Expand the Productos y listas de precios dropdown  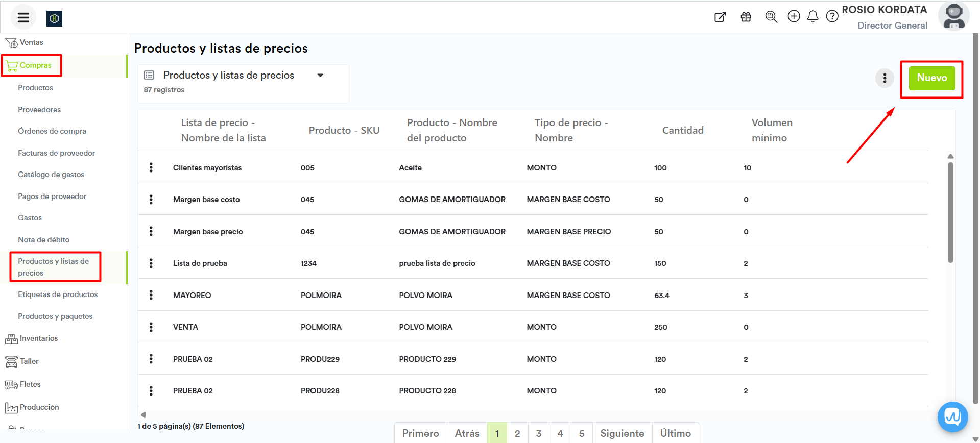[x=320, y=76]
